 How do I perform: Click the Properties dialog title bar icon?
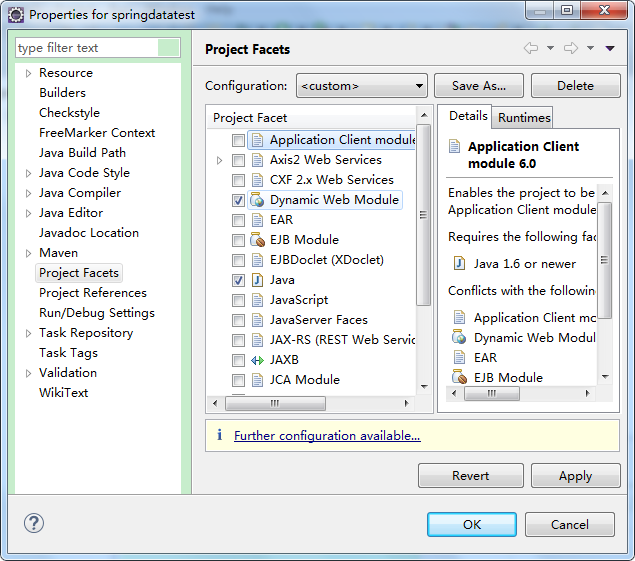[16, 15]
